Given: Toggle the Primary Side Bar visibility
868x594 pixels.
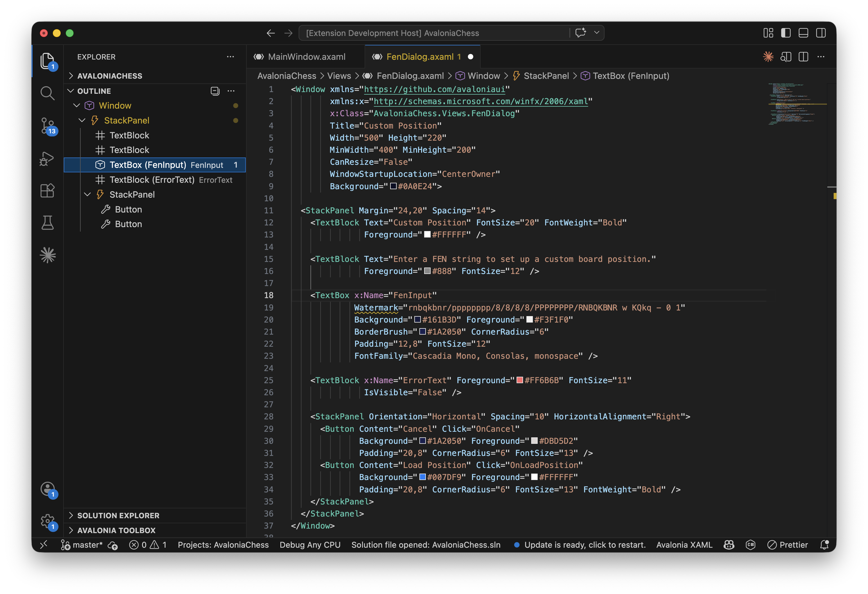Looking at the screenshot, I should tap(785, 33).
